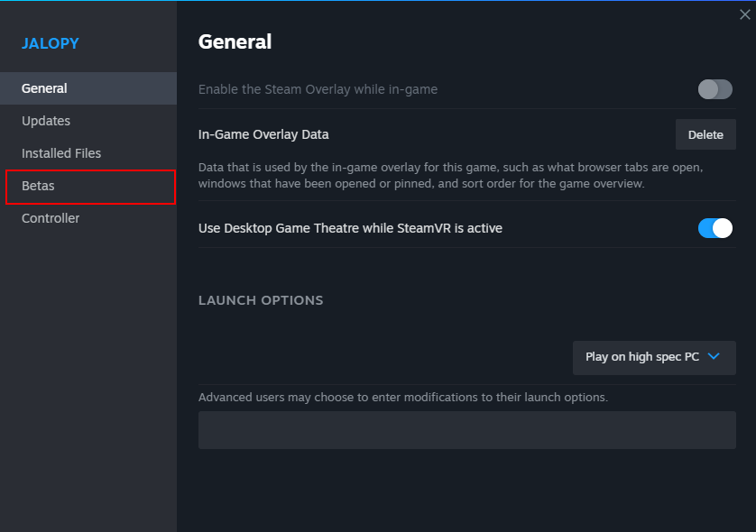Turn off the Desktop Game Theatre switch
This screenshot has width=756, height=532.
point(715,228)
